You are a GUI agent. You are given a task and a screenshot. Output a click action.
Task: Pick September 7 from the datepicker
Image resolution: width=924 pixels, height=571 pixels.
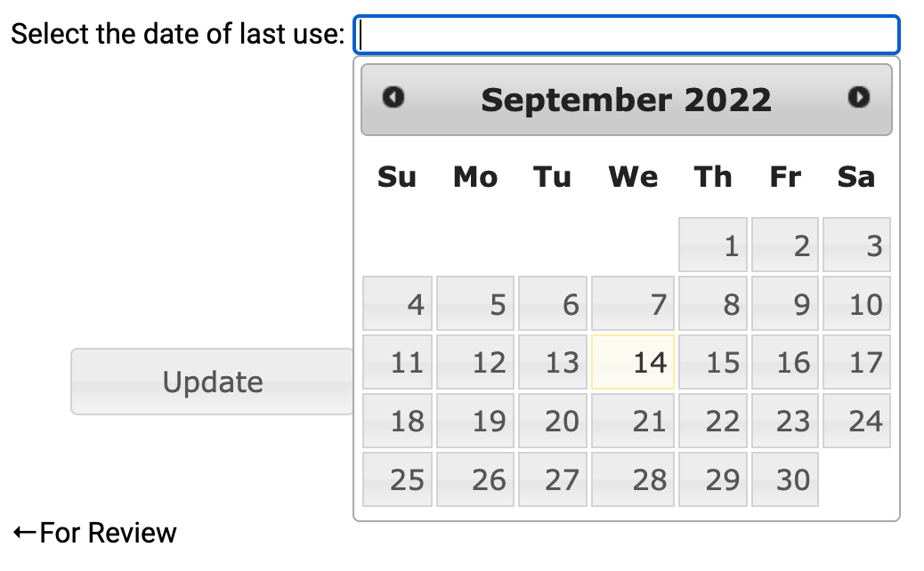click(633, 303)
